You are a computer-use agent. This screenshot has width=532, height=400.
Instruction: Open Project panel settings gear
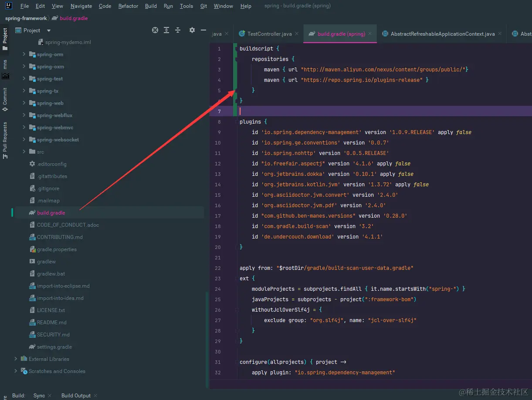click(192, 30)
